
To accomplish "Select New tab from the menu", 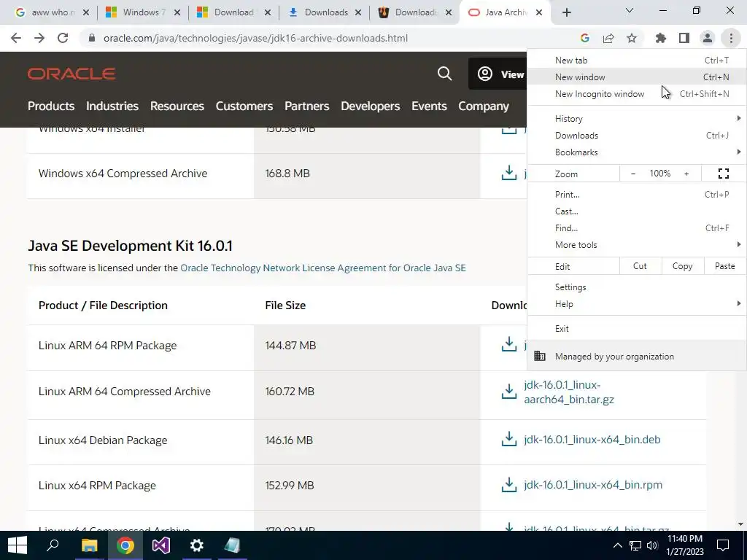I will [x=637, y=61].
